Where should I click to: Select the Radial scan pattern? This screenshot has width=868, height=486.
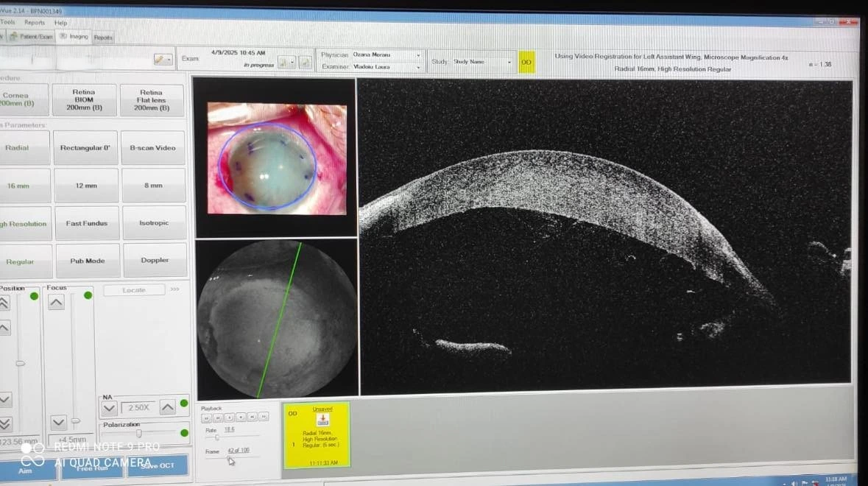pyautogui.click(x=18, y=148)
